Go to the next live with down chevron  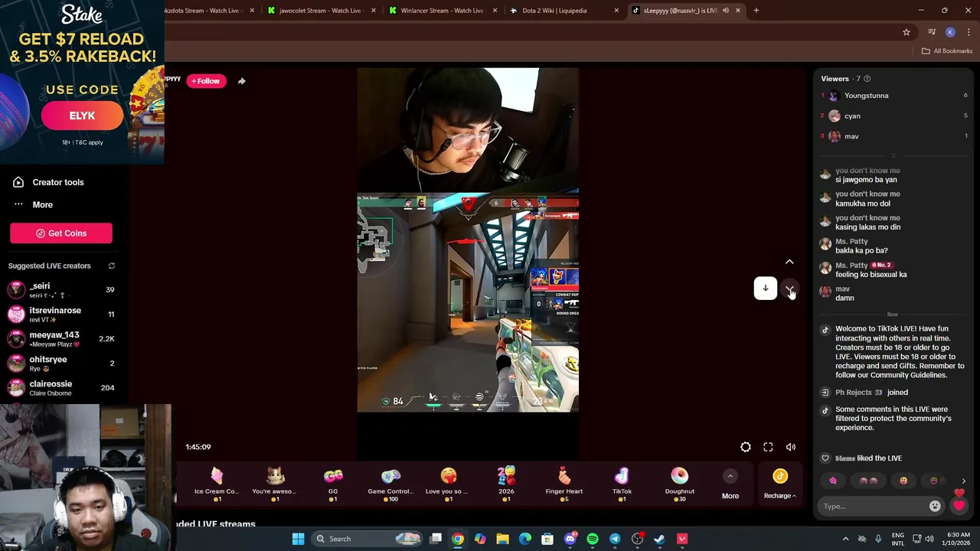(789, 289)
